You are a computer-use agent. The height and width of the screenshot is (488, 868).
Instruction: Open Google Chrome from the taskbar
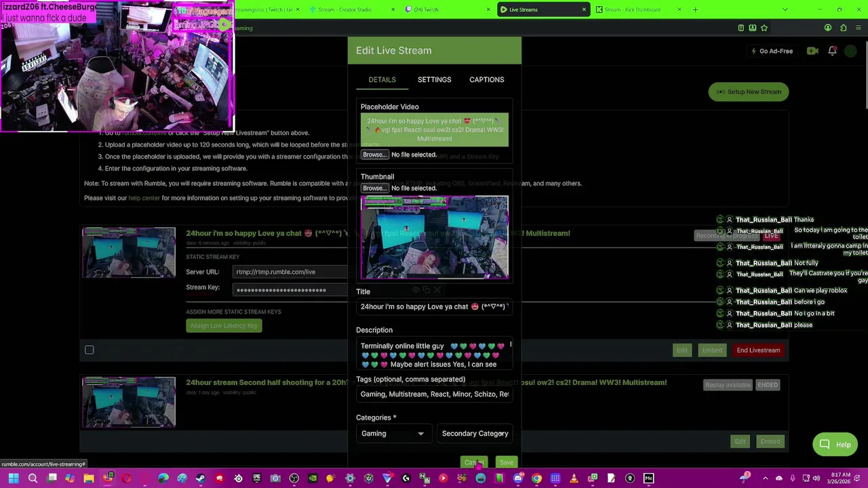[x=536, y=479]
